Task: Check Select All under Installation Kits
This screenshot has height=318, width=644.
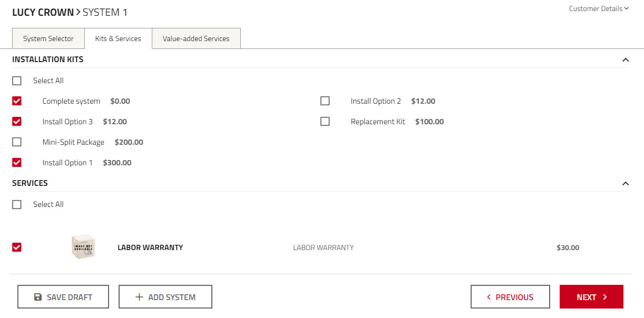Action: pos(17,81)
